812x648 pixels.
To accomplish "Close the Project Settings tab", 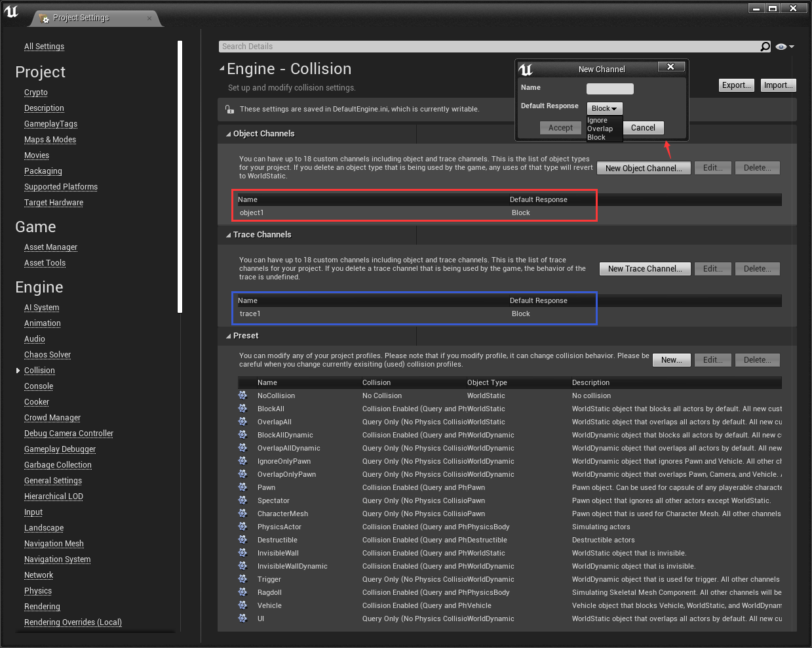I will click(x=149, y=18).
